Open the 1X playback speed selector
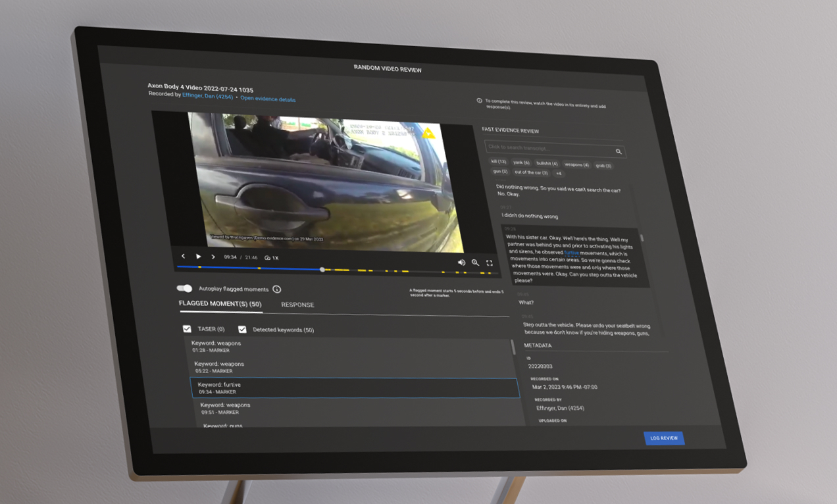Image resolution: width=837 pixels, height=504 pixels. (276, 258)
